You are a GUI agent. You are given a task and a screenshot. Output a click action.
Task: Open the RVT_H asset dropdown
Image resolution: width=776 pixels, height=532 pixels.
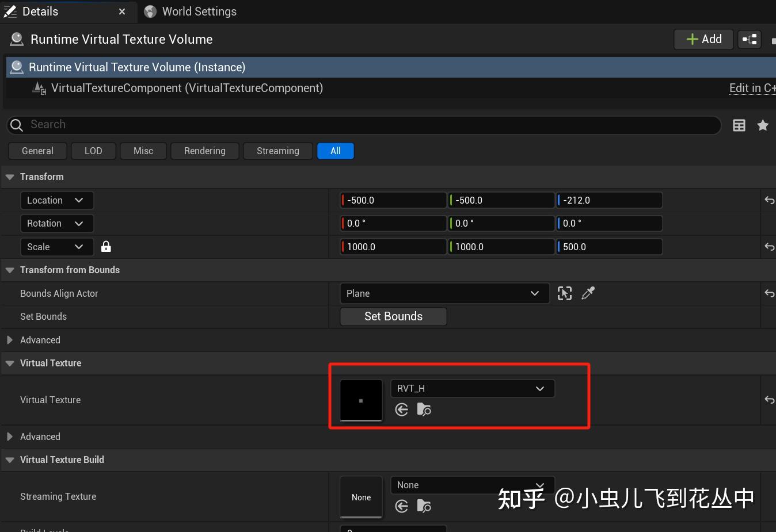pyautogui.click(x=473, y=388)
